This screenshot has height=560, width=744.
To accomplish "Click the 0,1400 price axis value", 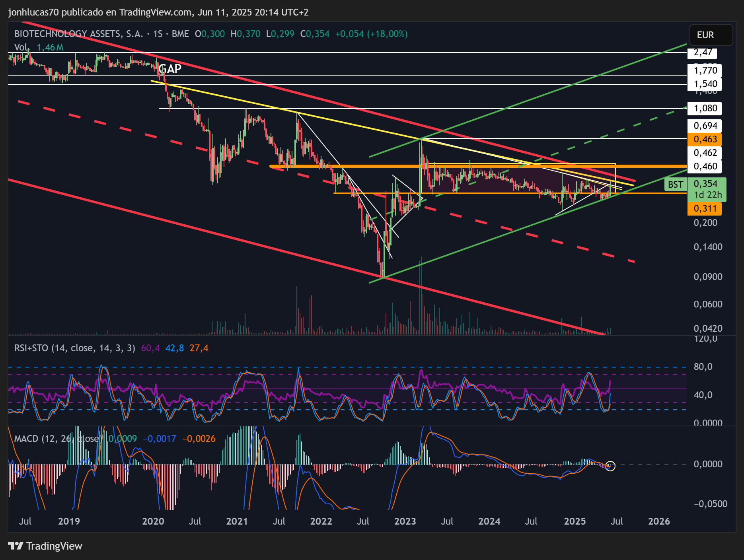I will point(708,247).
